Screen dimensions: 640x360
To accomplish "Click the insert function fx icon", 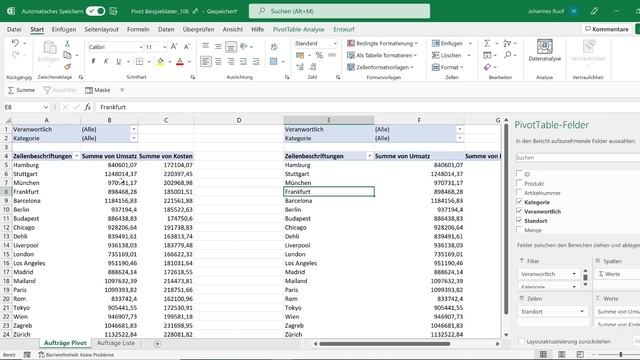I will pos(87,107).
